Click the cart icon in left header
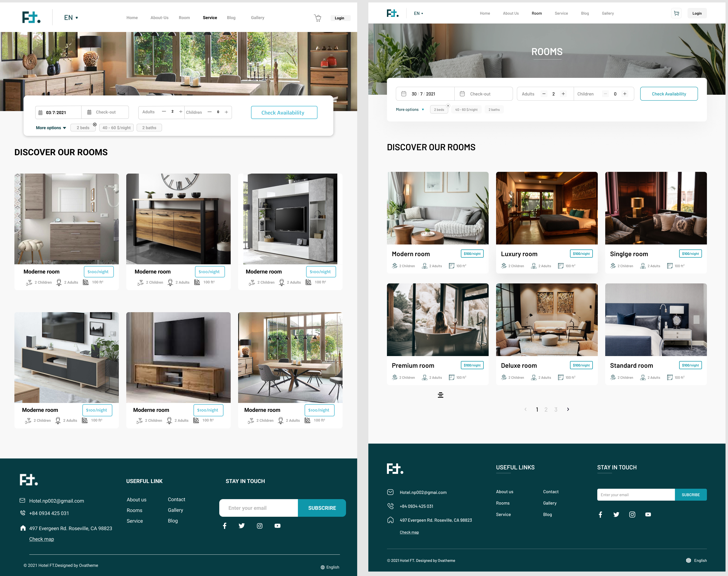 pos(317,18)
